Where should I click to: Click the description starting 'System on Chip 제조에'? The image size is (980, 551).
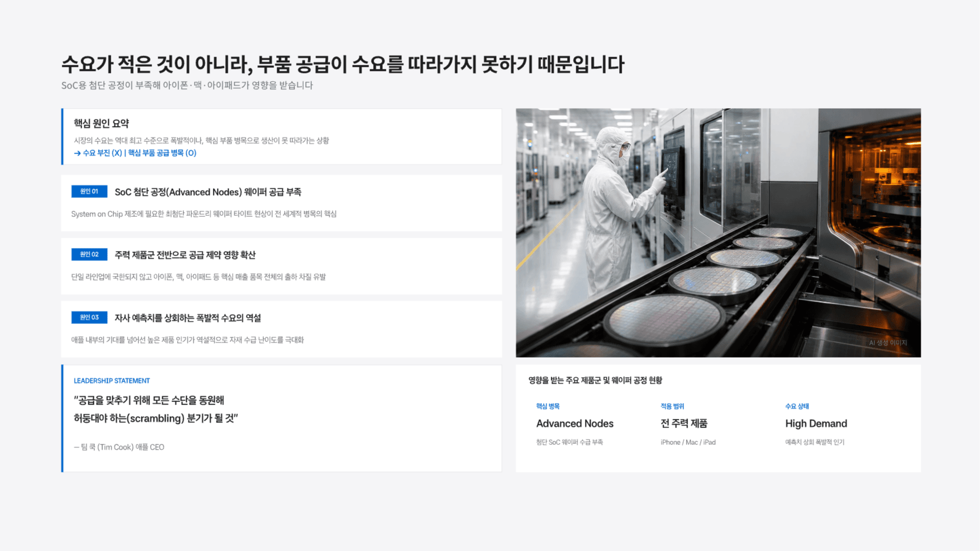tap(204, 214)
